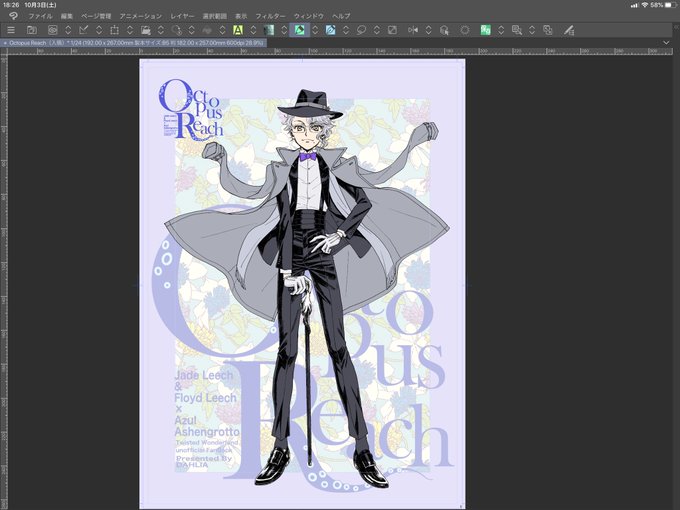The image size is (680, 510).
Task: Open the ウィンドウ menu
Action: [309, 16]
